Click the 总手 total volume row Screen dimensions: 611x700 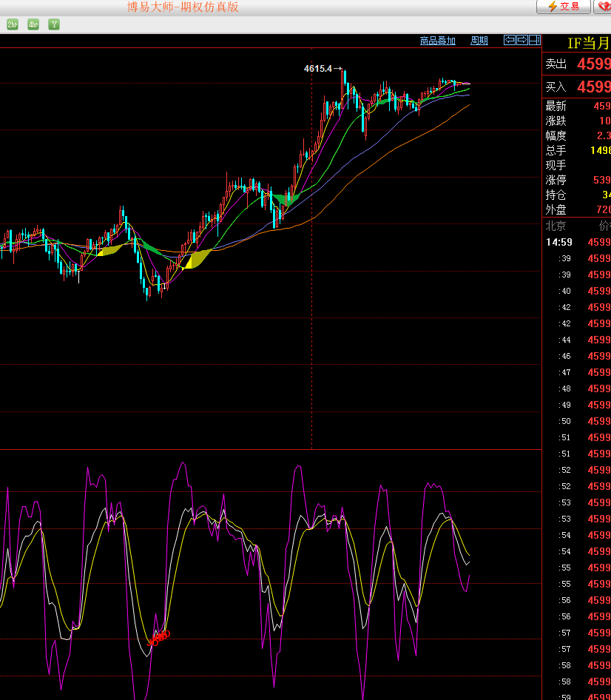(577, 150)
